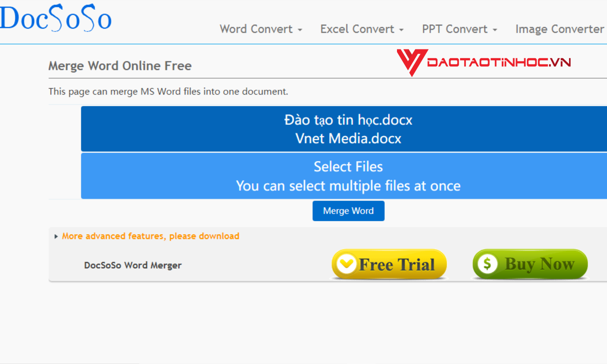Select the Excel Convert menu item
The height and width of the screenshot is (364, 607).
[357, 29]
